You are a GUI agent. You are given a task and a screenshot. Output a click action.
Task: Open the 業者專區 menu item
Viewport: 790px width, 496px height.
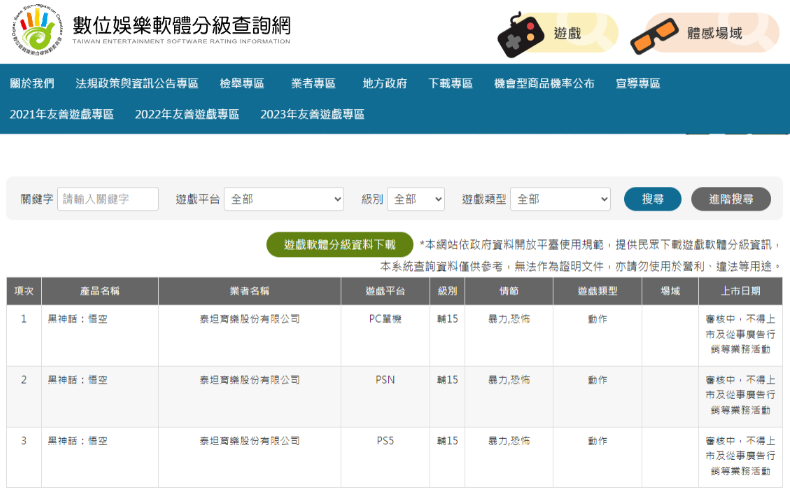coord(313,83)
